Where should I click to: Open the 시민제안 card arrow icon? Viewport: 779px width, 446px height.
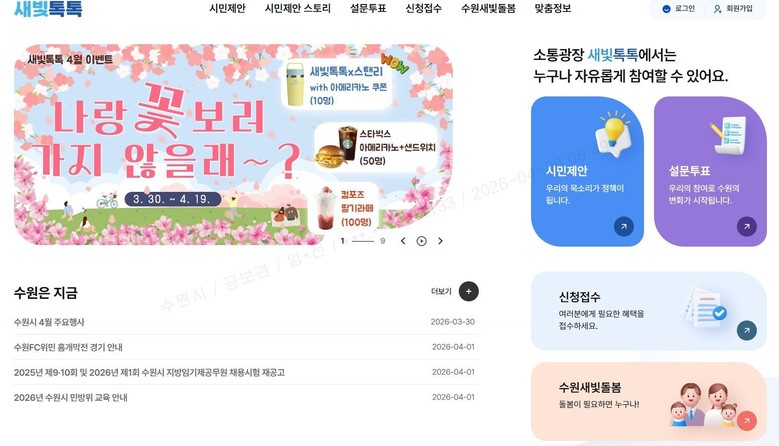(623, 226)
